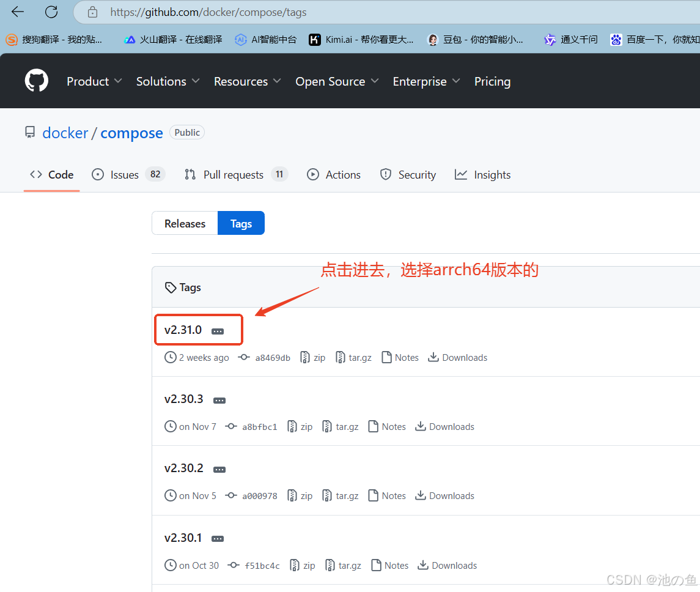This screenshot has width=700, height=592.
Task: Toggle v2.30.3 commit message ellipsis
Action: [x=219, y=401]
